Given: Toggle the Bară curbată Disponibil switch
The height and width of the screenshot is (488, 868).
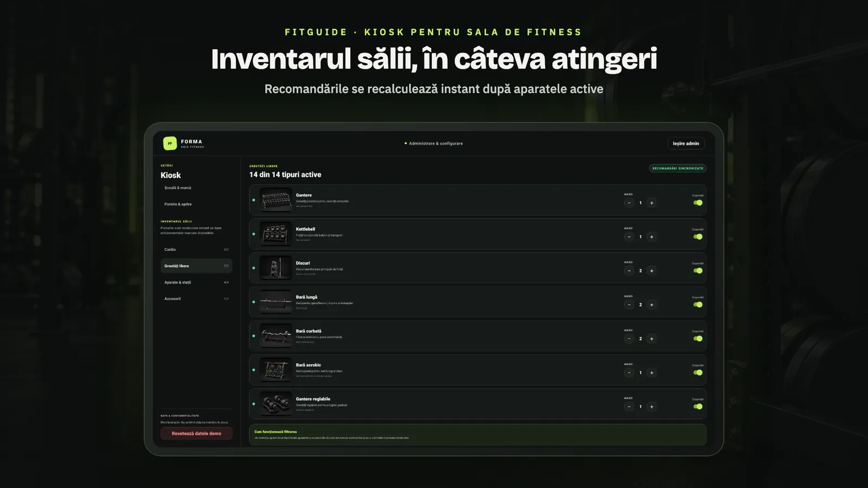Looking at the screenshot, I should tap(698, 339).
